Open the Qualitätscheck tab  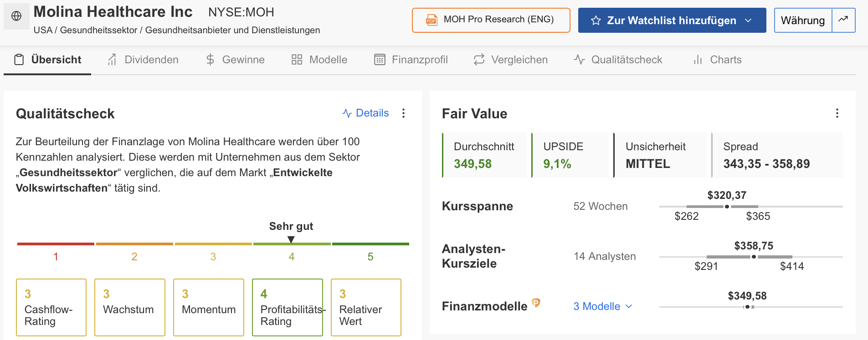tap(618, 60)
